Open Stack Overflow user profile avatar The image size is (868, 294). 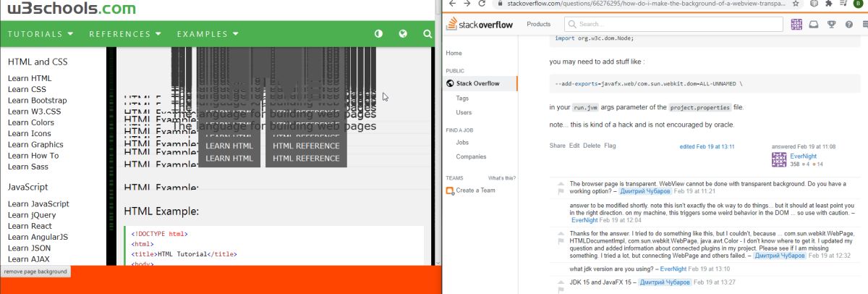(796, 25)
